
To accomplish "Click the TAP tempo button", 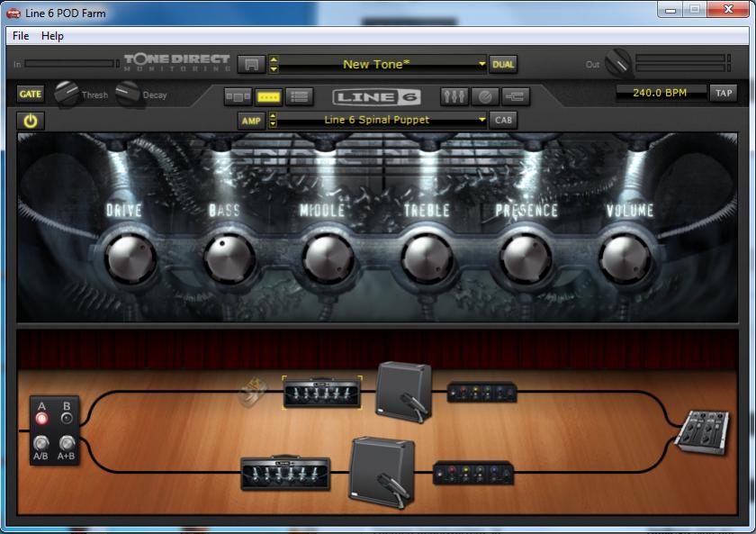I will point(724,93).
